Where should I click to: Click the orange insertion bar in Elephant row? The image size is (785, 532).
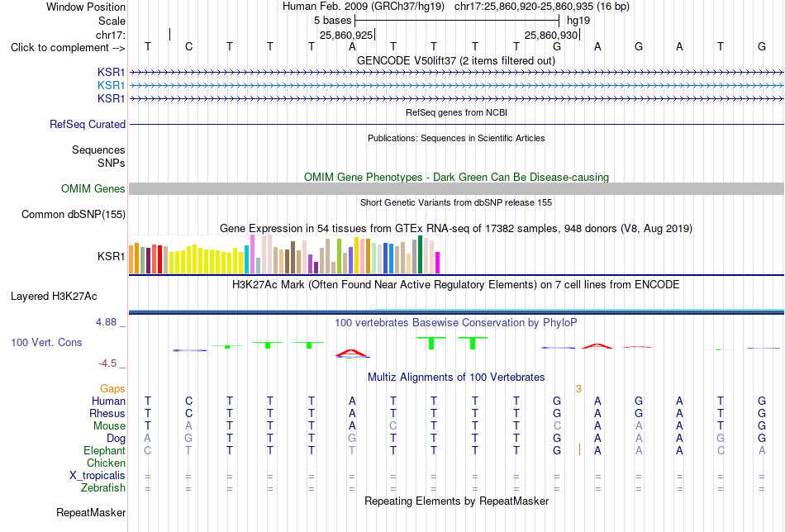click(x=579, y=449)
